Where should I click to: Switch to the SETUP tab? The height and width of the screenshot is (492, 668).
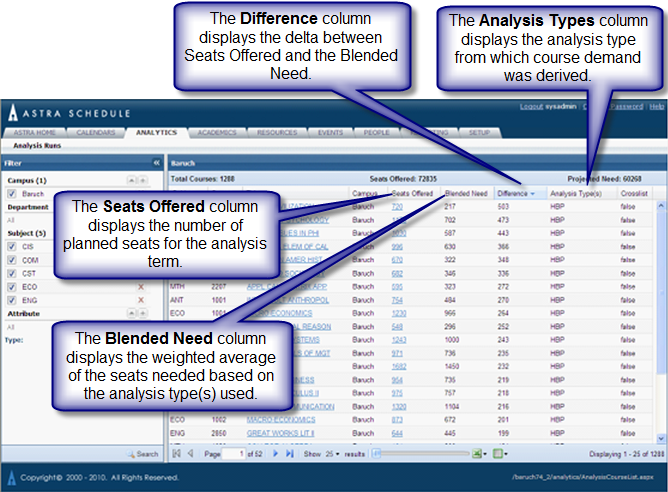coord(479,132)
